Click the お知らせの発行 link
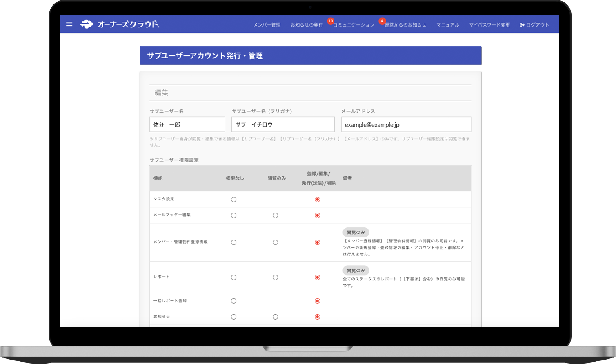This screenshot has width=616, height=364. coord(306,24)
